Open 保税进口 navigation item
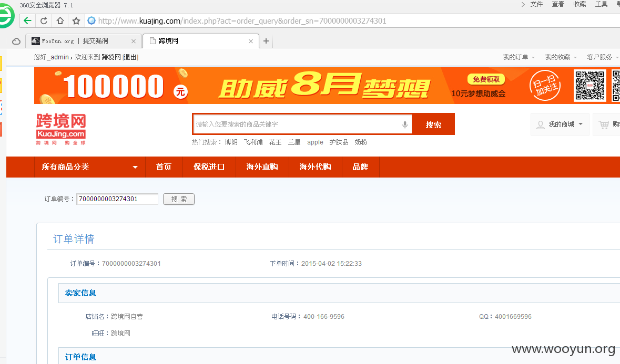Viewport: 620px width, 364px height. pyautogui.click(x=209, y=167)
